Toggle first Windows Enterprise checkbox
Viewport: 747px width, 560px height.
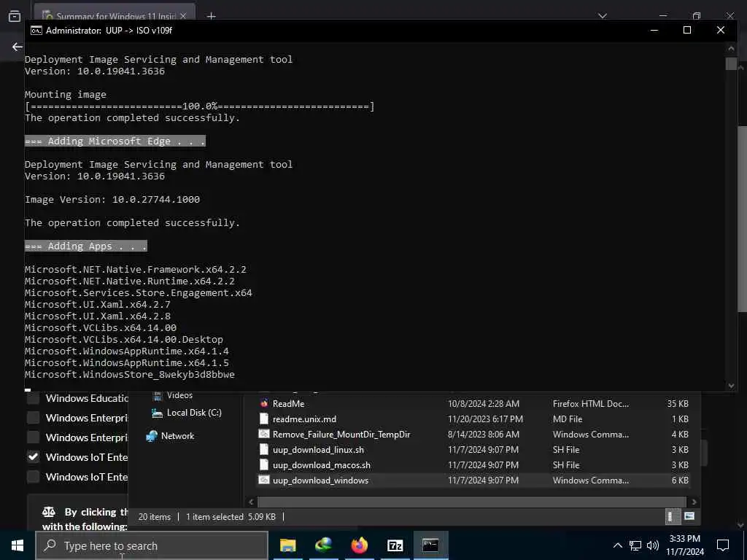(x=33, y=418)
